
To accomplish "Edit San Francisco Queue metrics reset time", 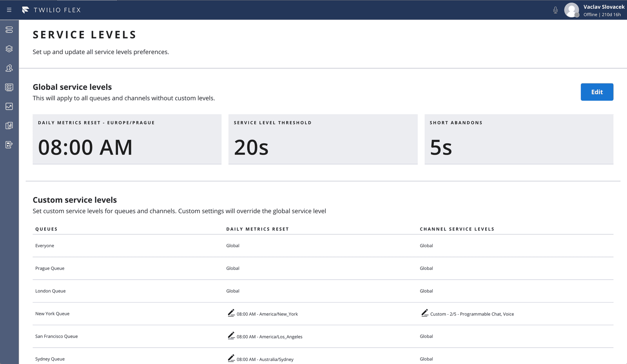I will [x=231, y=336].
